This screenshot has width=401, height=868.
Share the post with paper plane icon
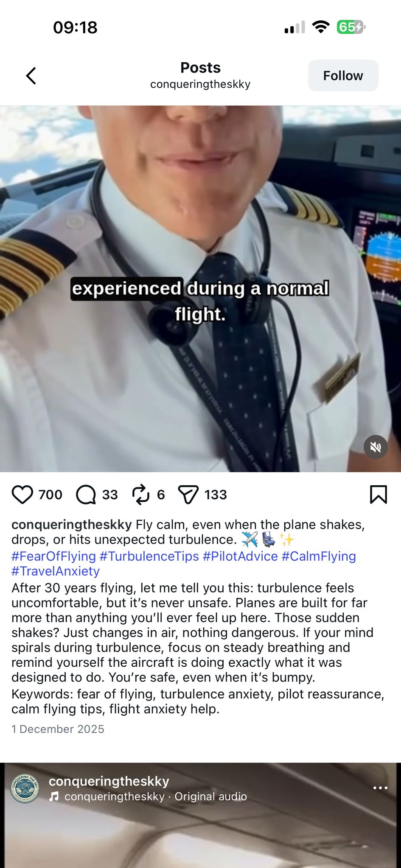coord(188,495)
